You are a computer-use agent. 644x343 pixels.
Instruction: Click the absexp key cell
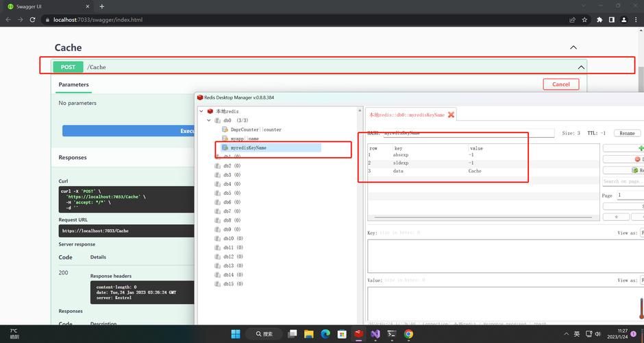tap(401, 155)
